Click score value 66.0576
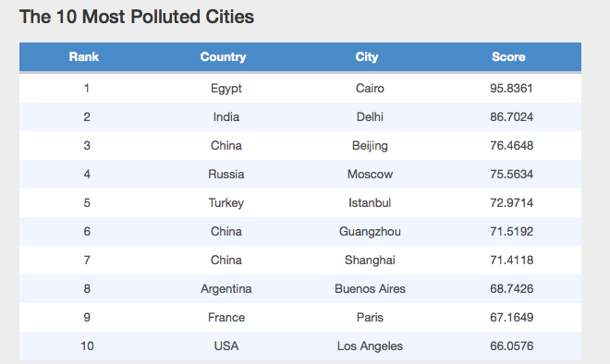This screenshot has height=364, width=610. (x=511, y=346)
